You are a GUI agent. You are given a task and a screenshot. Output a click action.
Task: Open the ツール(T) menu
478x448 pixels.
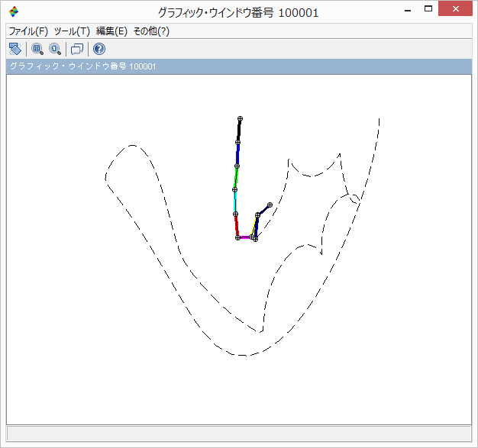[x=72, y=31]
